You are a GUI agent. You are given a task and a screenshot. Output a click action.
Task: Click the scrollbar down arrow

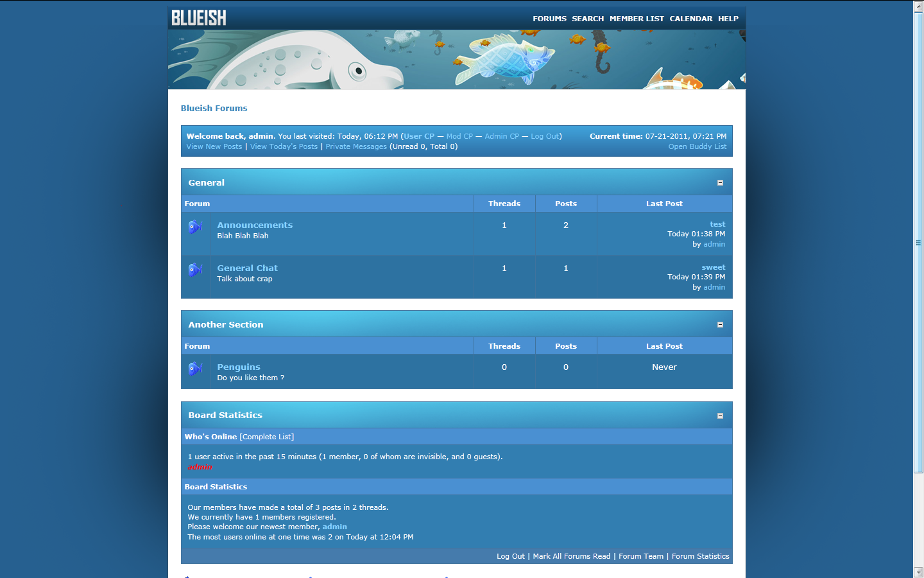click(918, 572)
